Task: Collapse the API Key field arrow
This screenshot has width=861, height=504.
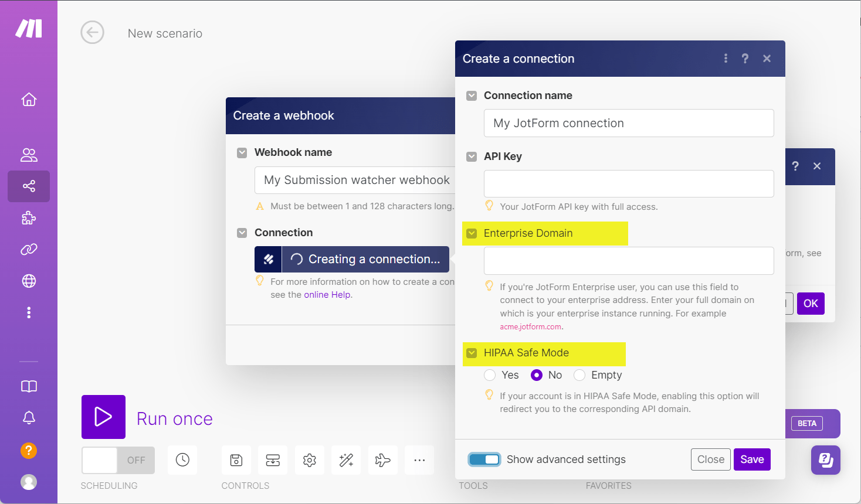Action: [x=472, y=156]
